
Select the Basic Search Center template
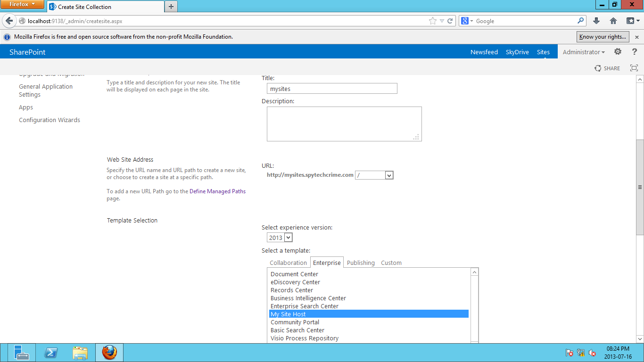coord(369,330)
